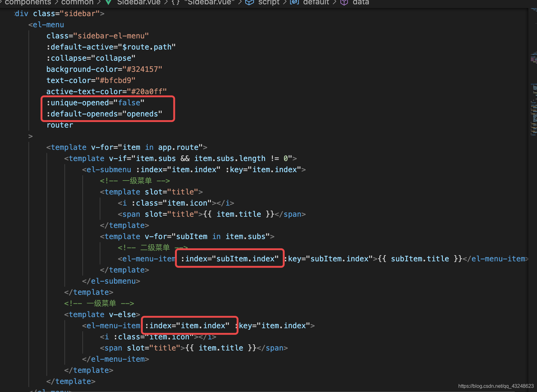Click the text-color="#bfcbd9" line
This screenshot has height=392, width=537.
click(x=91, y=81)
